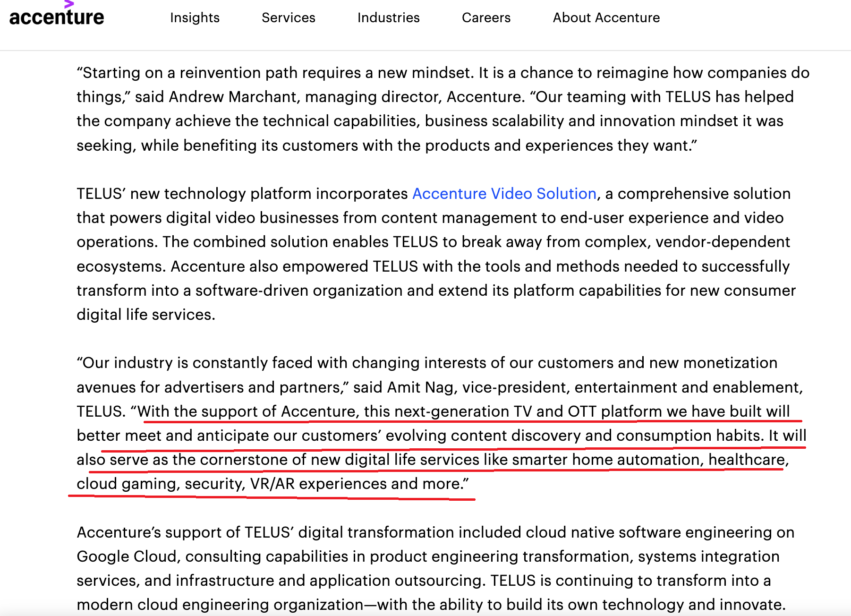This screenshot has height=616, width=851.
Task: Go to the Careers section
Action: (486, 18)
